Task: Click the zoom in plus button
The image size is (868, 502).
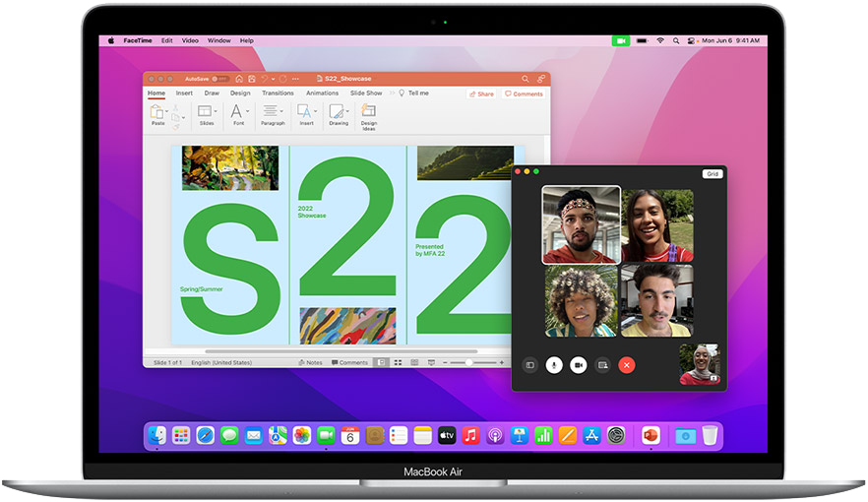Action: (502, 362)
